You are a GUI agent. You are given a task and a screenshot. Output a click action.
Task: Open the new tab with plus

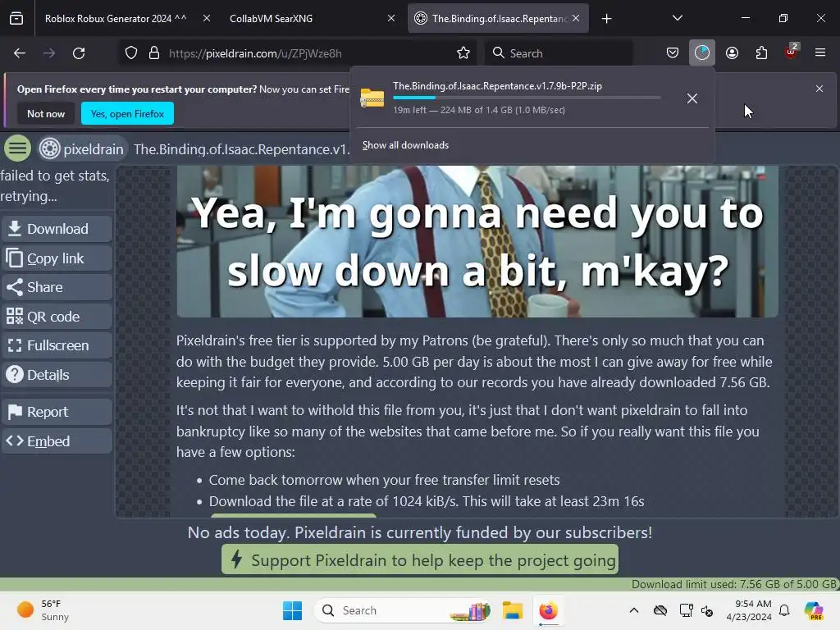coord(606,19)
